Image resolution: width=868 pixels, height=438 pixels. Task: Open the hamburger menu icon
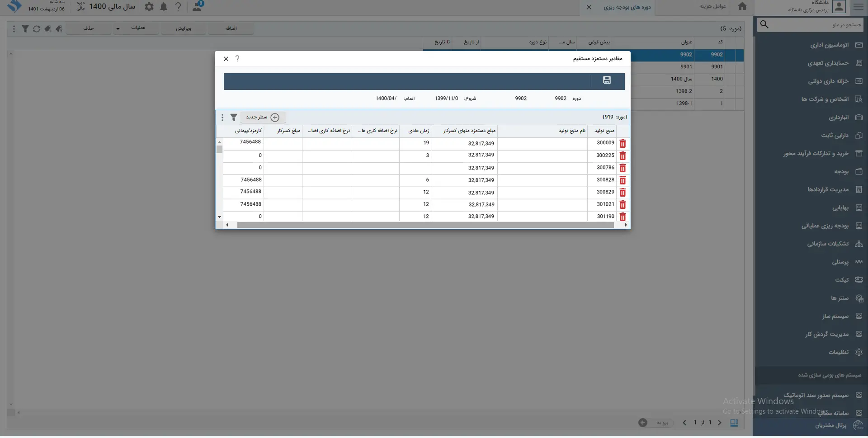(858, 7)
